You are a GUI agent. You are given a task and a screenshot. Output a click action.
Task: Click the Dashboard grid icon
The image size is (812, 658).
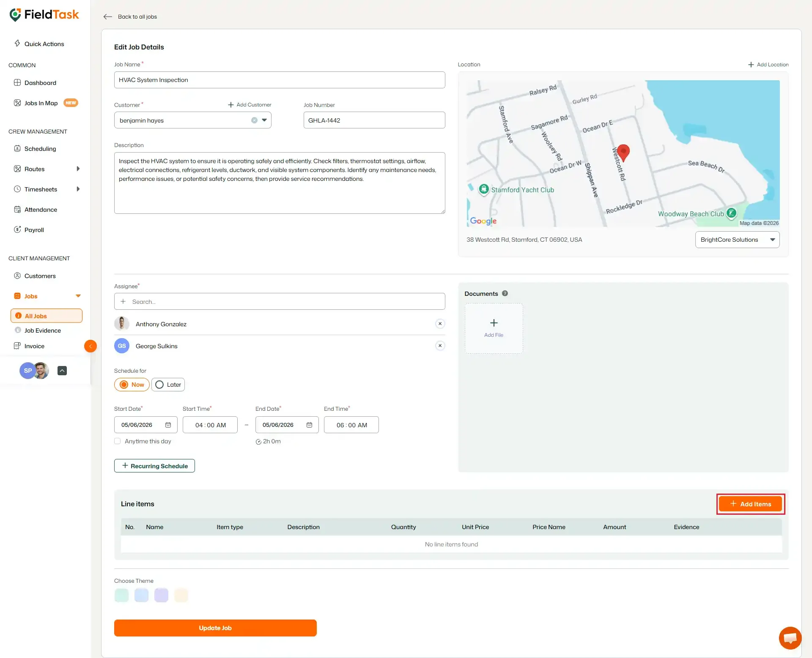pos(17,82)
